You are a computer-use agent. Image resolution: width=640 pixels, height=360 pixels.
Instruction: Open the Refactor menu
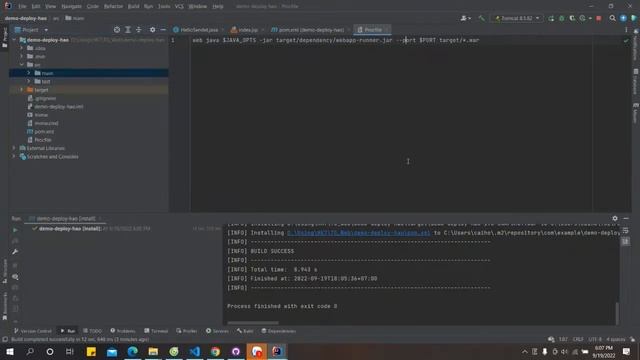click(x=113, y=7)
